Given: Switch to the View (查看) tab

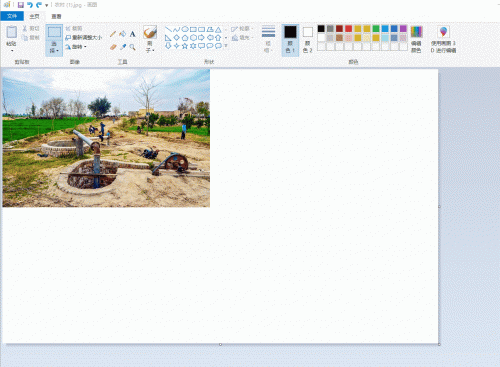Looking at the screenshot, I should (x=56, y=16).
